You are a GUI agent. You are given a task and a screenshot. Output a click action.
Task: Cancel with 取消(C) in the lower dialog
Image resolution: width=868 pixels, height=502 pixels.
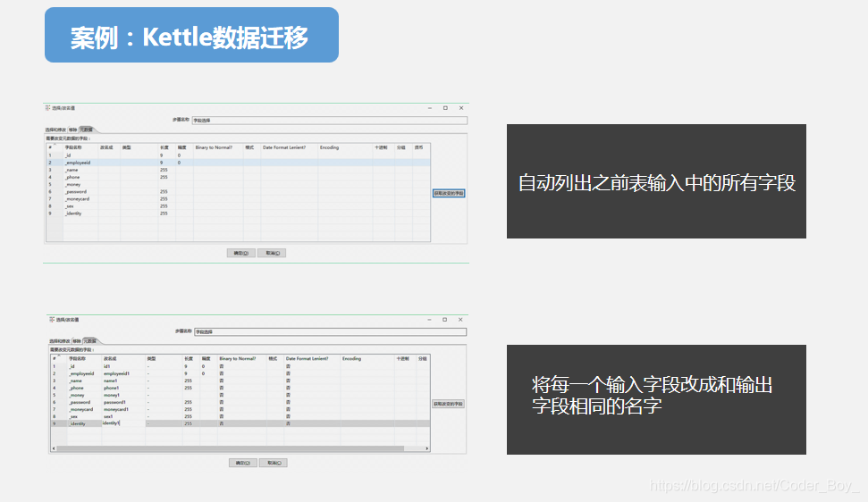(x=274, y=463)
